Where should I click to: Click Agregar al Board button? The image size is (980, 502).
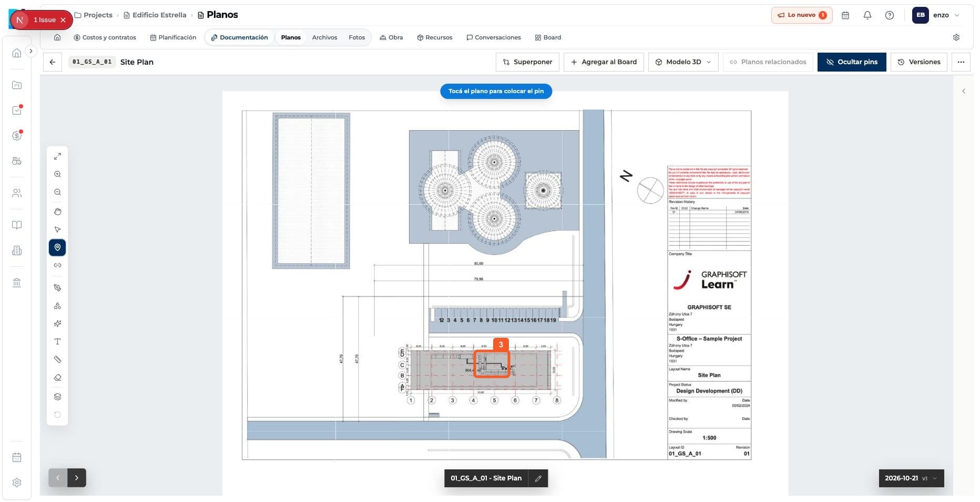click(x=604, y=62)
